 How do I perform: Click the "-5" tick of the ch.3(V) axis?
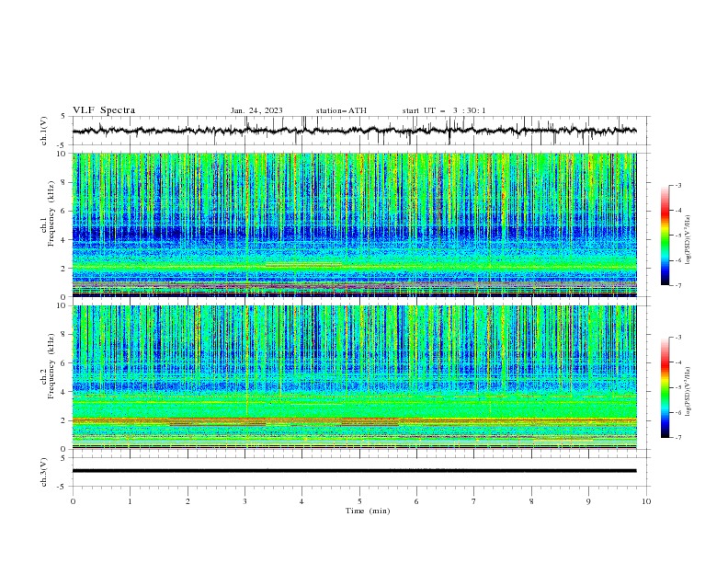coord(62,487)
